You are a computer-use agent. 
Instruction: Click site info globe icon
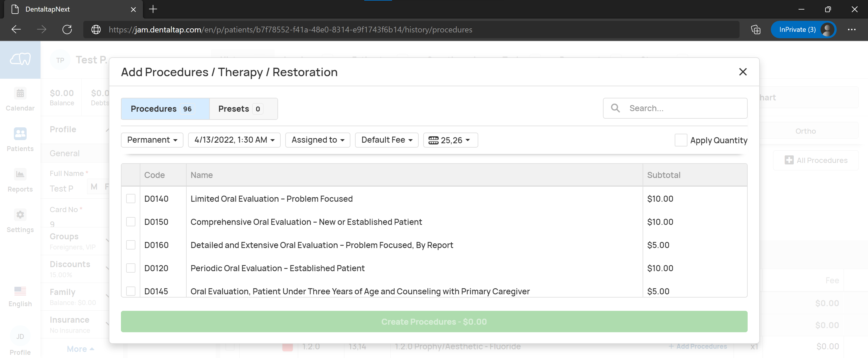tap(96, 30)
